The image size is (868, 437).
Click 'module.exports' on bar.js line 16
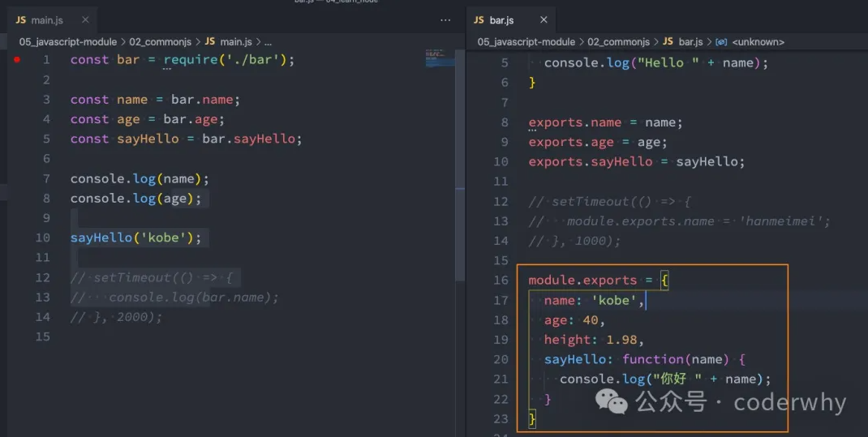tap(582, 281)
